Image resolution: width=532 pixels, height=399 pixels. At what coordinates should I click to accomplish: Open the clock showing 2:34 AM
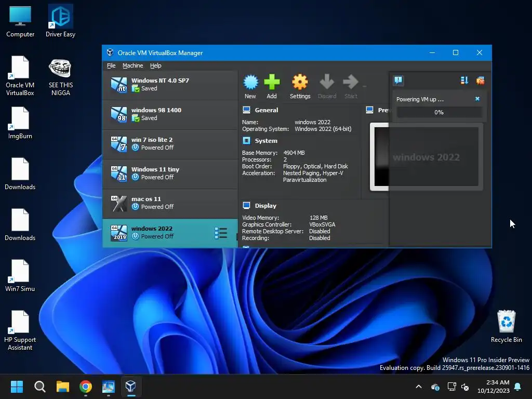coord(494,387)
